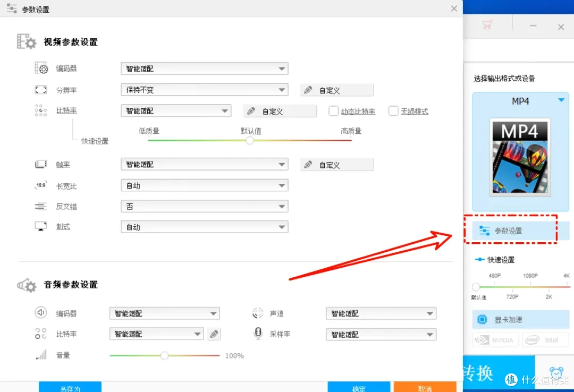This screenshot has height=392, width=574.
Task: Open the audio 比特率 dropdown
Action: point(157,334)
